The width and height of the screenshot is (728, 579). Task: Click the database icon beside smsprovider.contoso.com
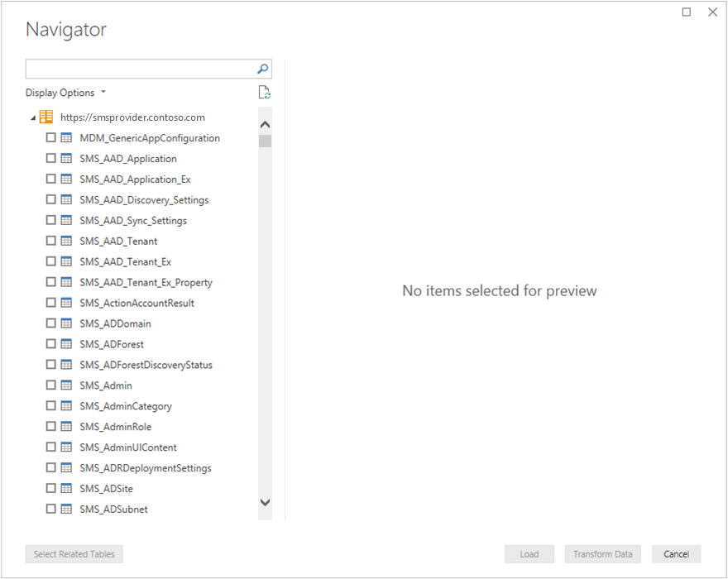pos(47,117)
